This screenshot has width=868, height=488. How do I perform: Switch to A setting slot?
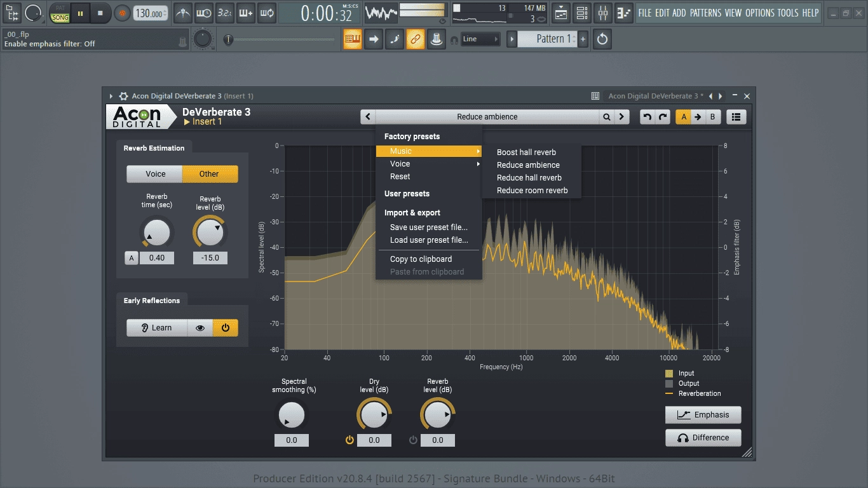pyautogui.click(x=683, y=117)
